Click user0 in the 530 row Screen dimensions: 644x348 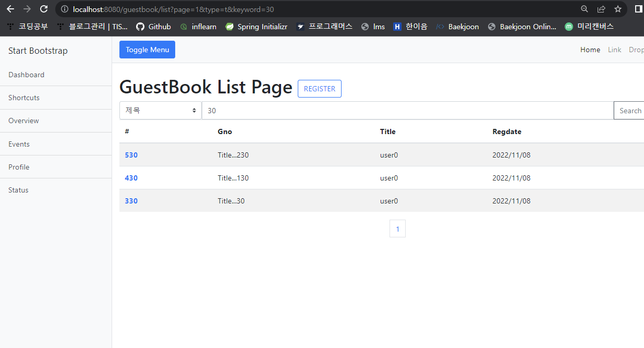point(389,155)
